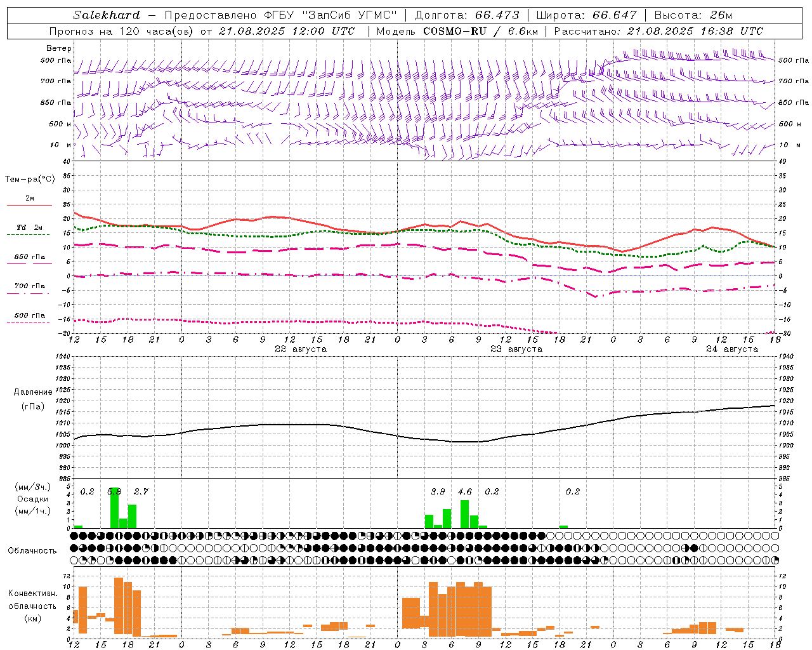
Task: Click the '500 м' wind level label on left
Action: click(60, 124)
